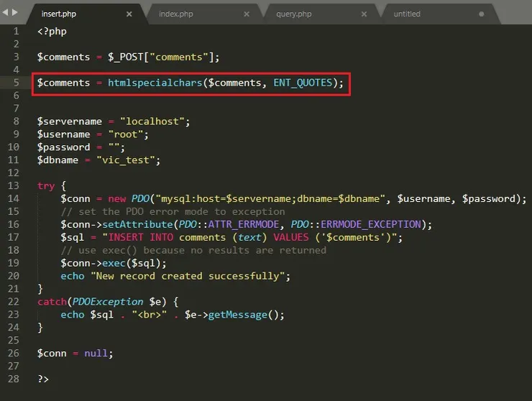Viewport: 532px width, 401px height.
Task: Click the comment about using exec()
Action: [x=193, y=250]
